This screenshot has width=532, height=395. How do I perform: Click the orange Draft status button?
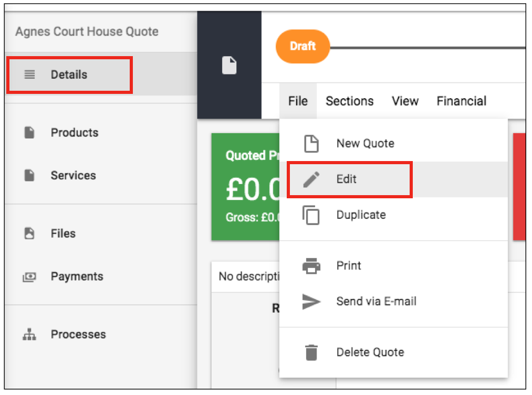(302, 46)
